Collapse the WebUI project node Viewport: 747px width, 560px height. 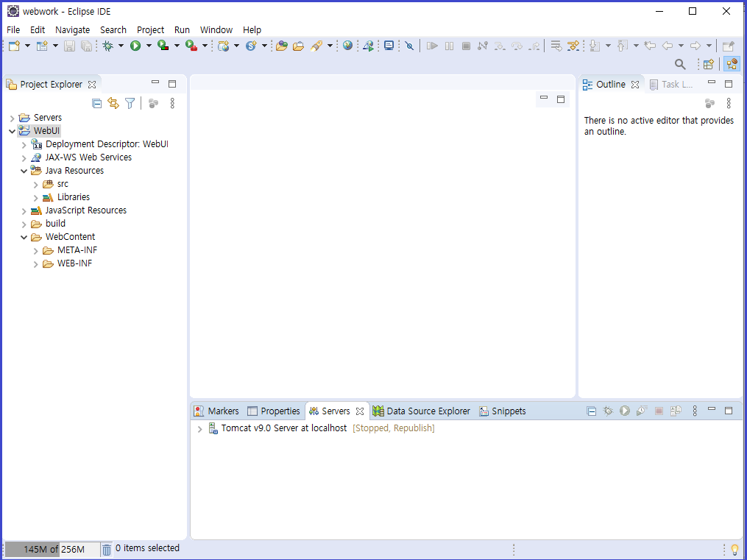pyautogui.click(x=13, y=131)
